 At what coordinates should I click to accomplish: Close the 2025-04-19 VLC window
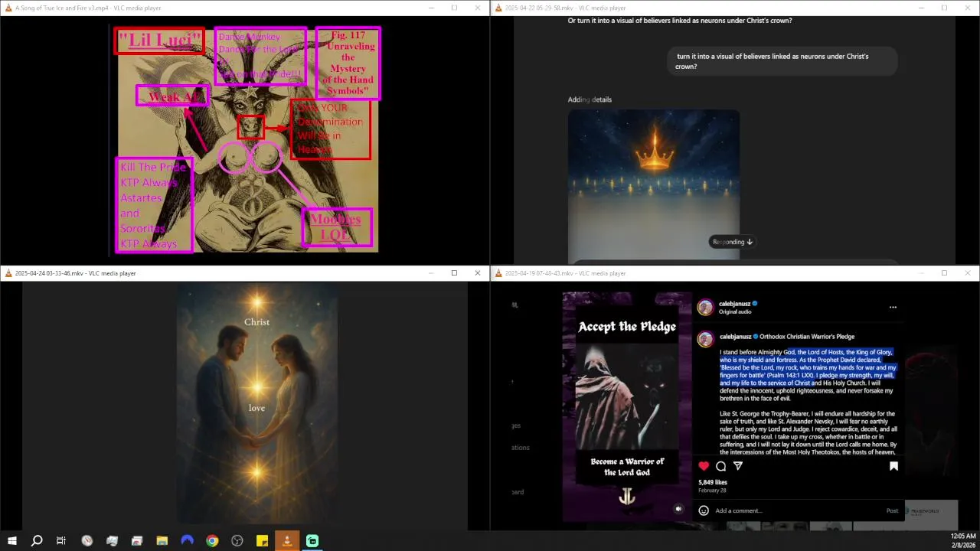click(x=968, y=273)
